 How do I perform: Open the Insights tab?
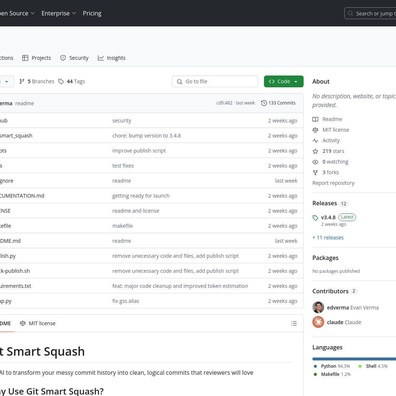point(112,58)
